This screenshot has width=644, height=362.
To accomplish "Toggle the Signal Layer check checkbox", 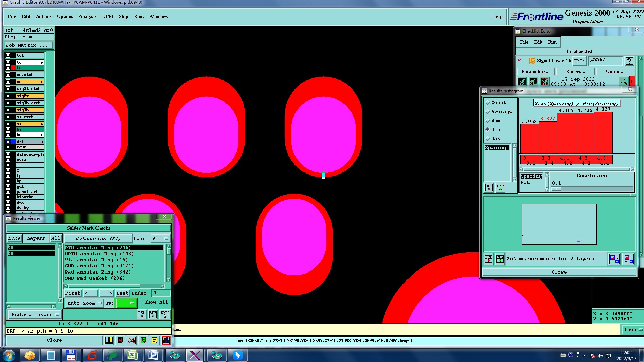I will pyautogui.click(x=520, y=60).
